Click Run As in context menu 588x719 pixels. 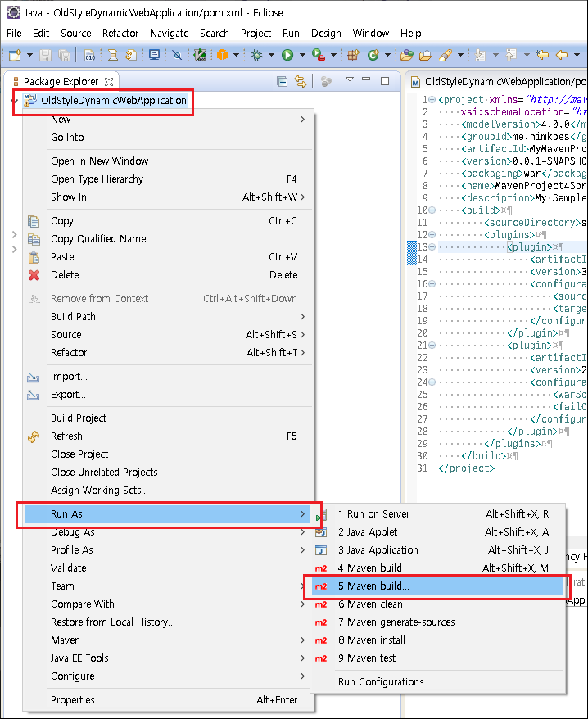(168, 514)
